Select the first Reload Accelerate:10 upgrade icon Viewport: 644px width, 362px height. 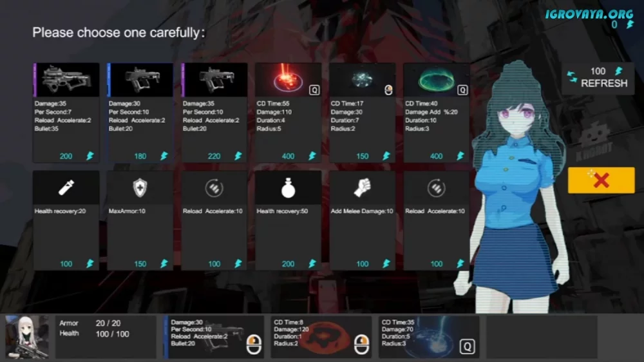[x=214, y=187]
